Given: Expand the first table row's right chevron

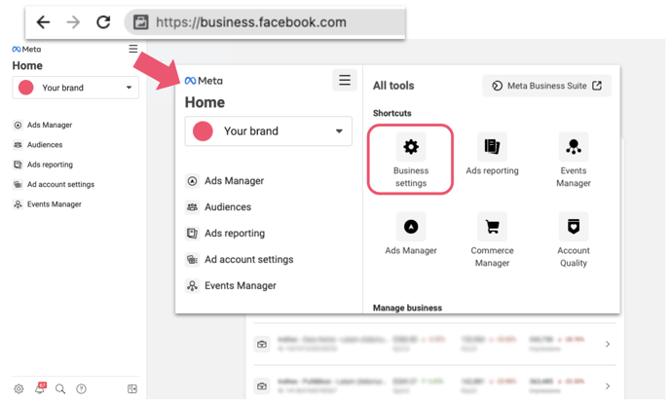Looking at the screenshot, I should click(x=608, y=344).
